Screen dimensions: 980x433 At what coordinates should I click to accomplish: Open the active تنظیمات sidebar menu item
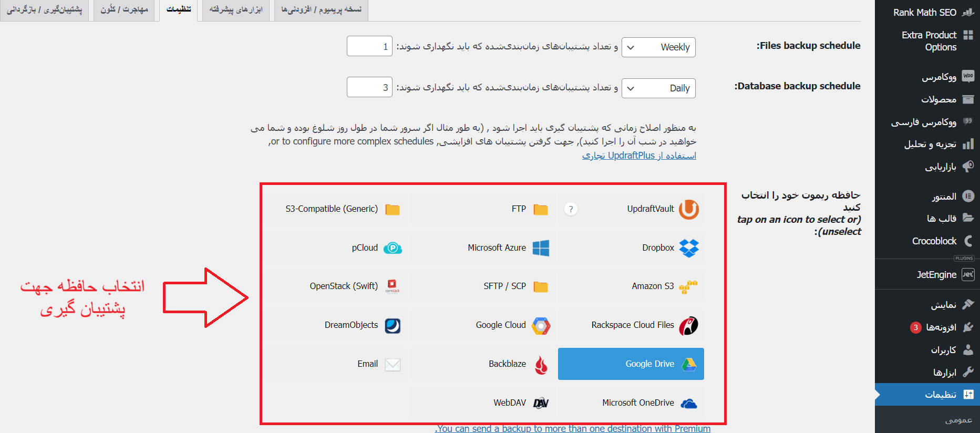pos(927,395)
